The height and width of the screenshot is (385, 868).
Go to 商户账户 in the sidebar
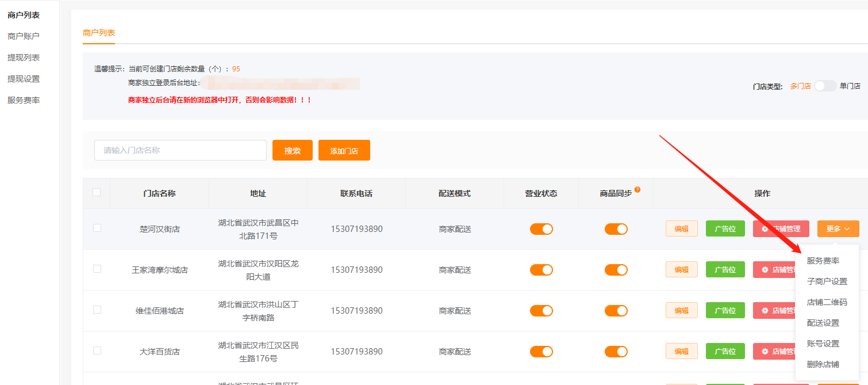[24, 36]
